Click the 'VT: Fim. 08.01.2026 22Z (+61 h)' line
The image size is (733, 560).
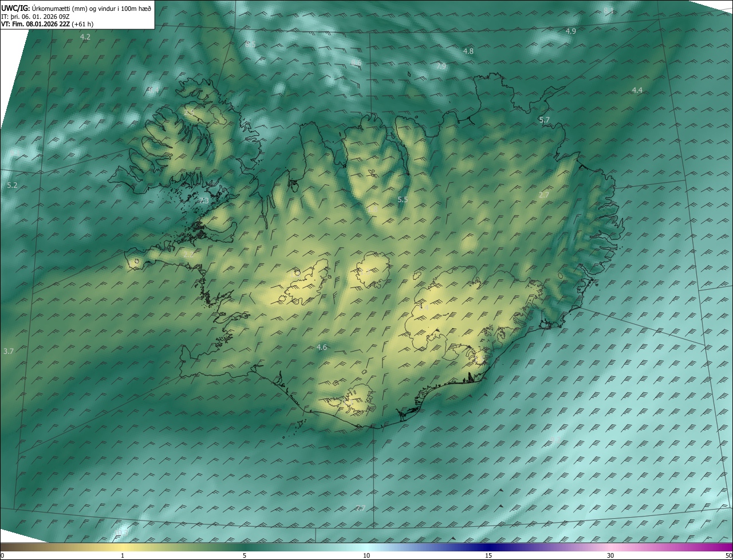click(48, 23)
